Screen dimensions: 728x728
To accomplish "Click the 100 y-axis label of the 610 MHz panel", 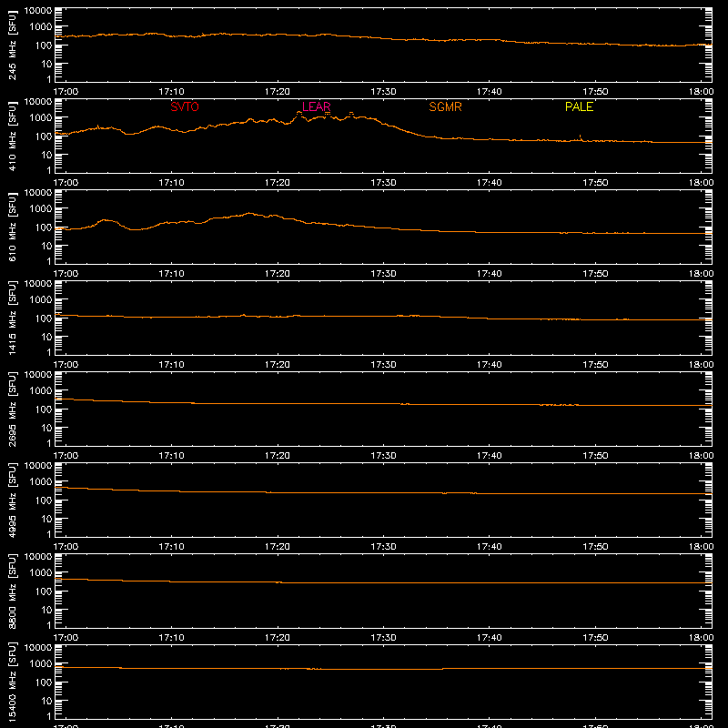I will [44, 227].
